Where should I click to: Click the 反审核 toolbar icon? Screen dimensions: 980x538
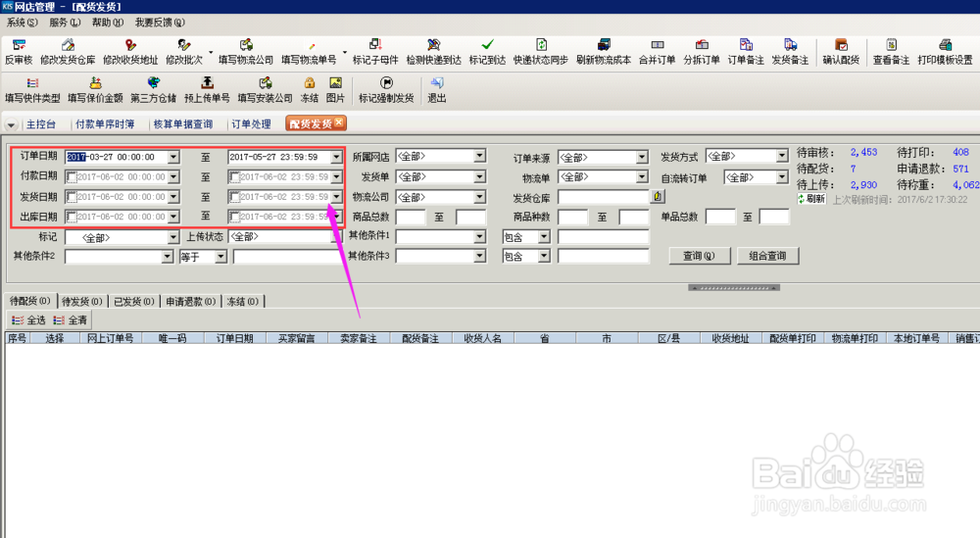click(19, 52)
